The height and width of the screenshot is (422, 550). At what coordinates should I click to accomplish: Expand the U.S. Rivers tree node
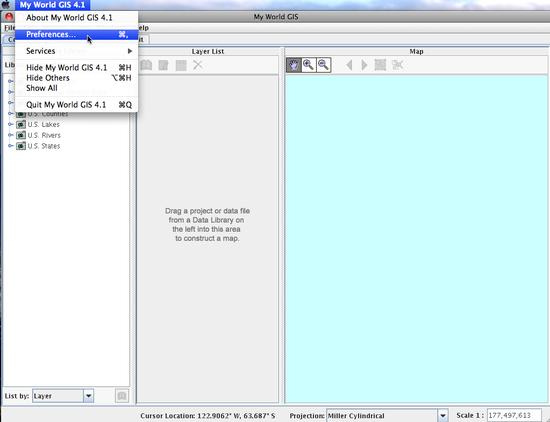pyautogui.click(x=11, y=135)
